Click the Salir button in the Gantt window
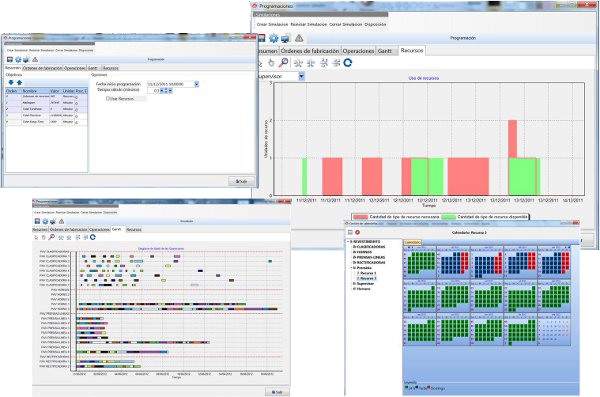The image size is (600, 397). 277,392
